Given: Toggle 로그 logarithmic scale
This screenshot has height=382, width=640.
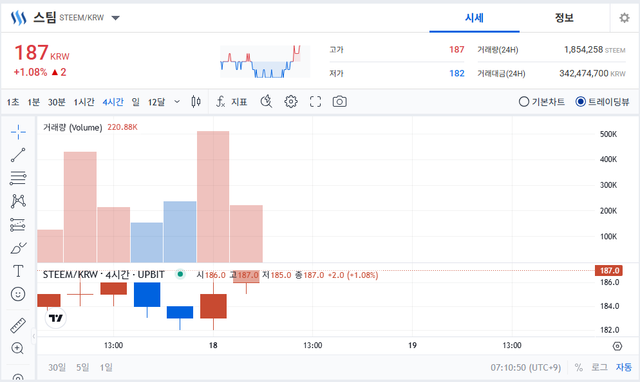Looking at the screenshot, I should point(600,367).
